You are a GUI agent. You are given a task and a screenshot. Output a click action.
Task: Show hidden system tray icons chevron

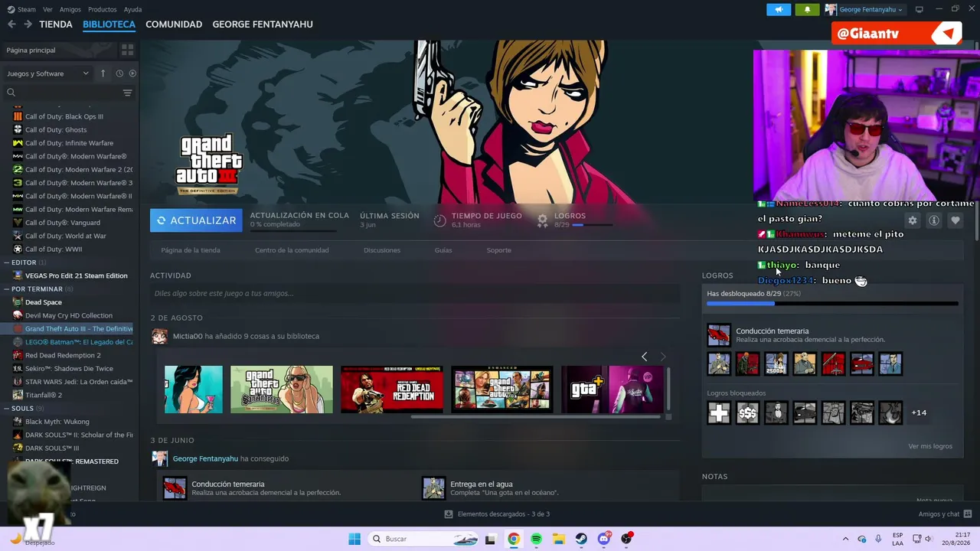pos(845,539)
